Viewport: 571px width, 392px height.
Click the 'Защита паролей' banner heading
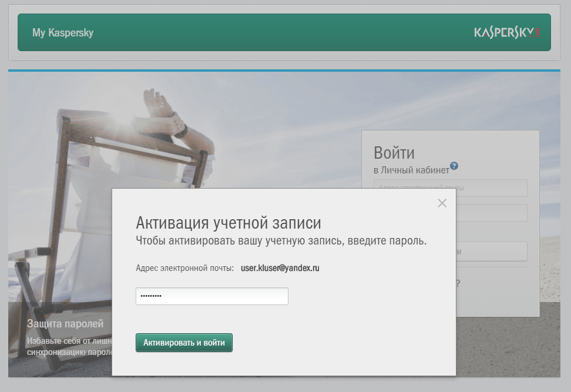[65, 323]
